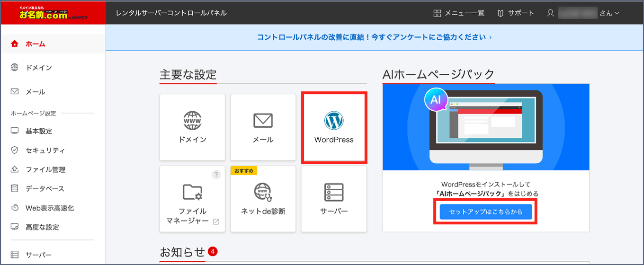Click the help question mark on ファイルマネージャー
The height and width of the screenshot is (265, 644).
click(216, 175)
